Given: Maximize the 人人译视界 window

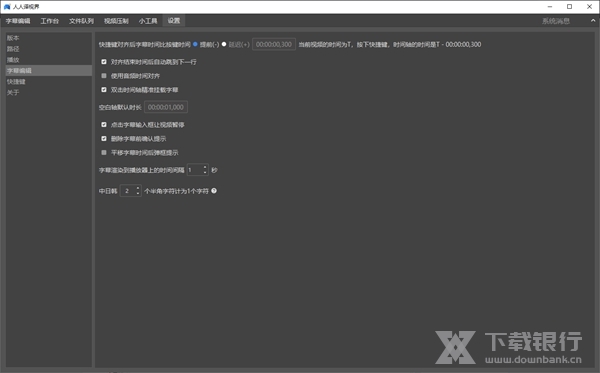Looking at the screenshot, I should (569, 7).
